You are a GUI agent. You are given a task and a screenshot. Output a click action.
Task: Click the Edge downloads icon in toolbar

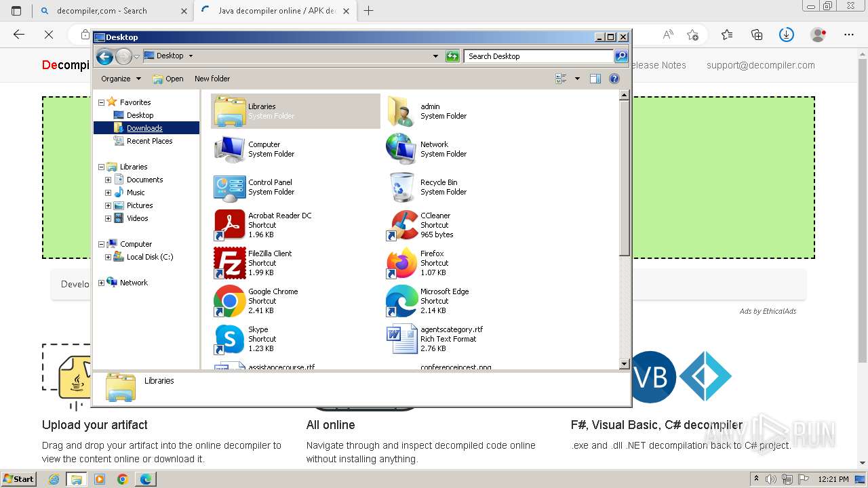click(x=787, y=35)
